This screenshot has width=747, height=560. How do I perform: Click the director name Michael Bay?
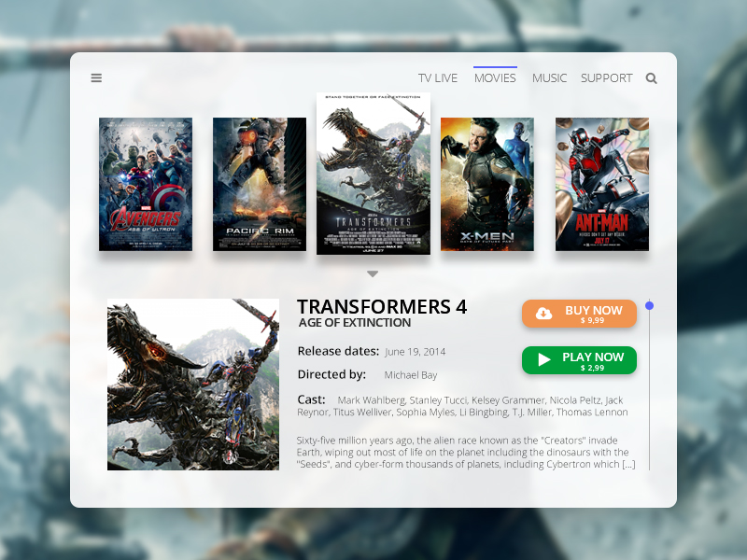411,375
